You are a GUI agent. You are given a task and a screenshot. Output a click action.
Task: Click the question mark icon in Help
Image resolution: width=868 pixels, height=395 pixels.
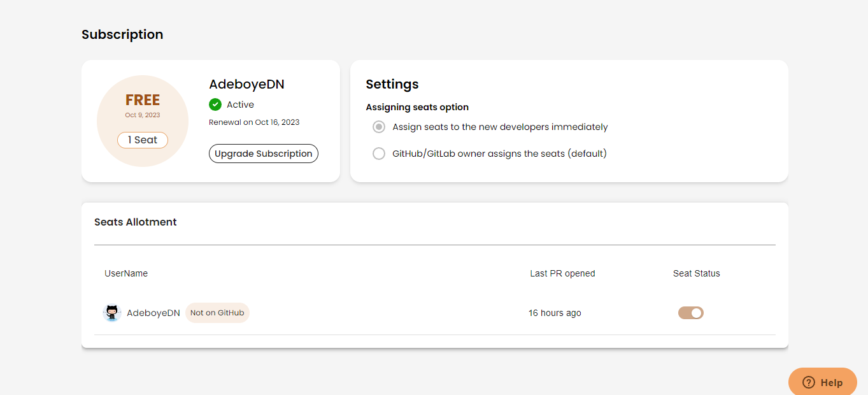808,382
